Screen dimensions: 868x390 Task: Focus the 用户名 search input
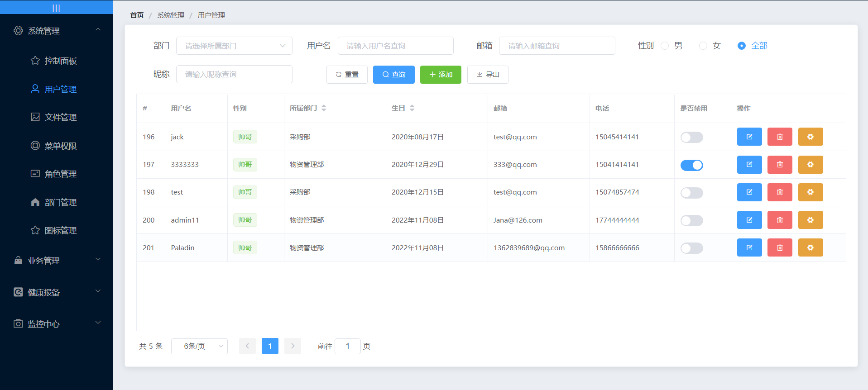point(396,46)
